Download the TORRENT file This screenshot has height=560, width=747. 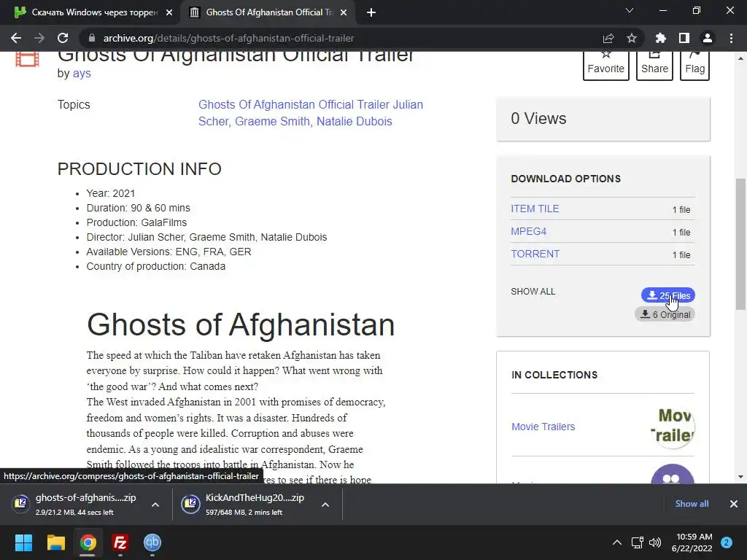click(x=535, y=254)
